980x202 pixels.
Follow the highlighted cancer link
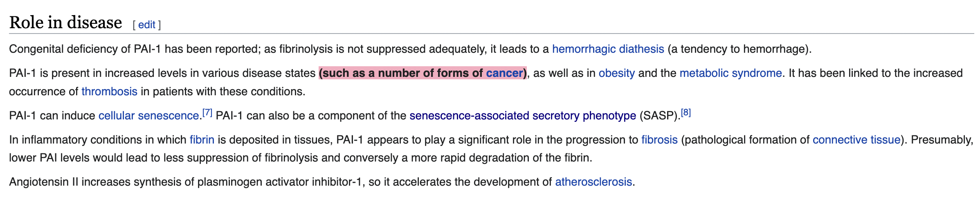pos(504,73)
